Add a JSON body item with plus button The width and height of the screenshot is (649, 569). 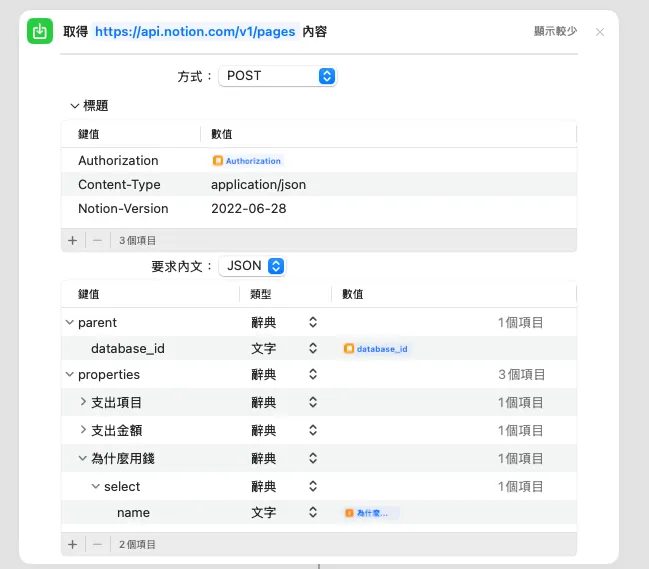point(72,545)
